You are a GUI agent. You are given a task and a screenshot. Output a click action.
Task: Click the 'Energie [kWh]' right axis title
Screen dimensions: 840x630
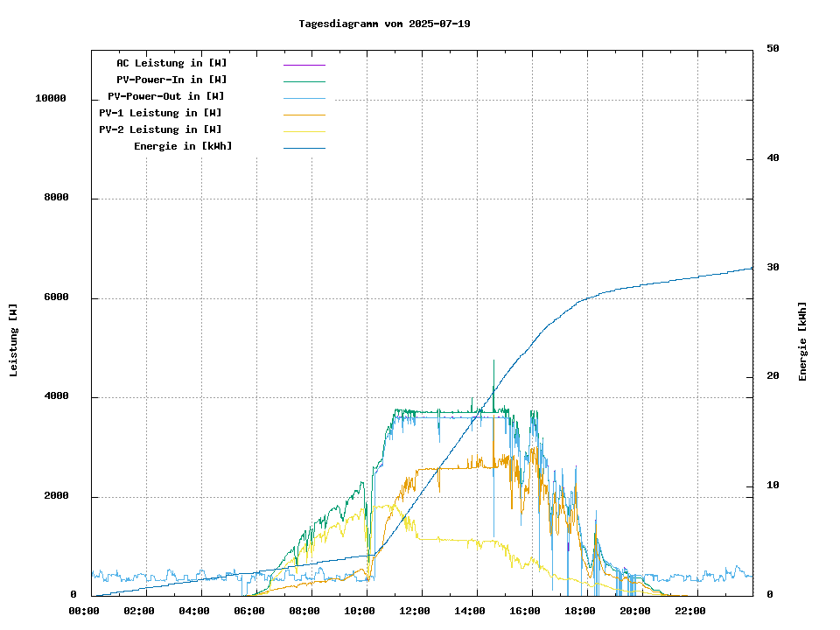(x=802, y=341)
